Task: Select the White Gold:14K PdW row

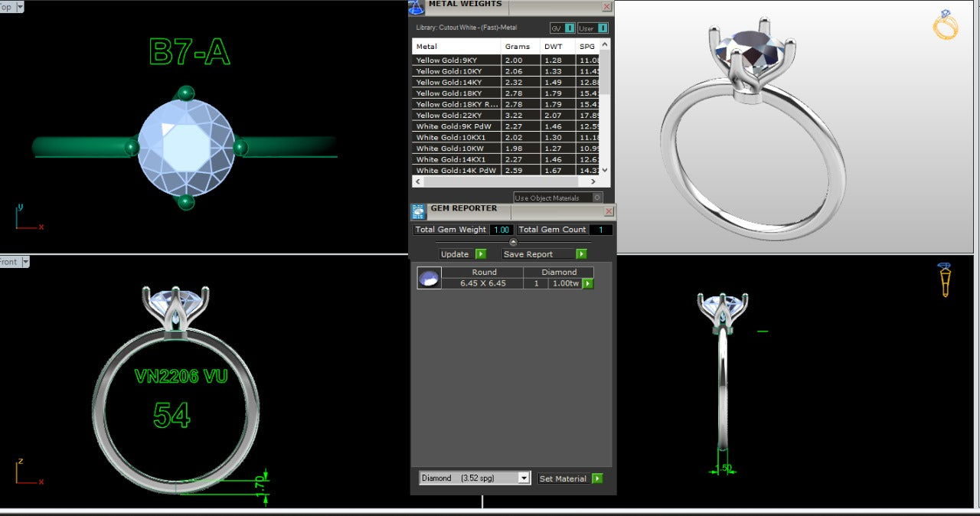Action: [x=506, y=170]
